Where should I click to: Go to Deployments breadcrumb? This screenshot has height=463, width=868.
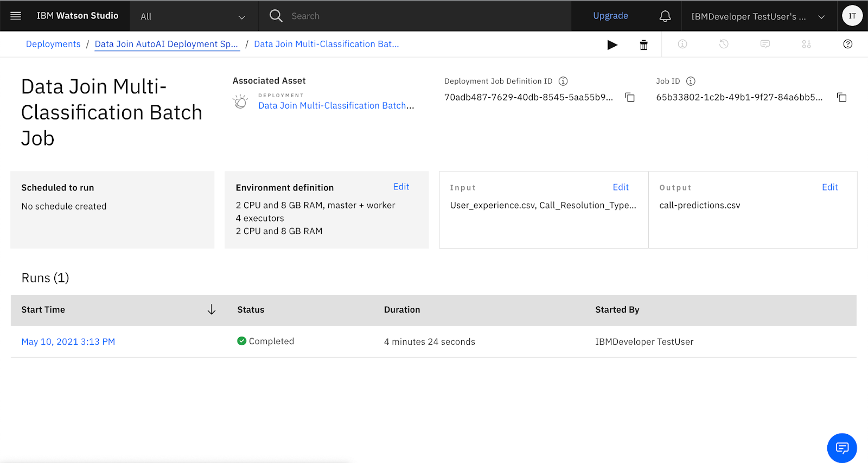53,45
